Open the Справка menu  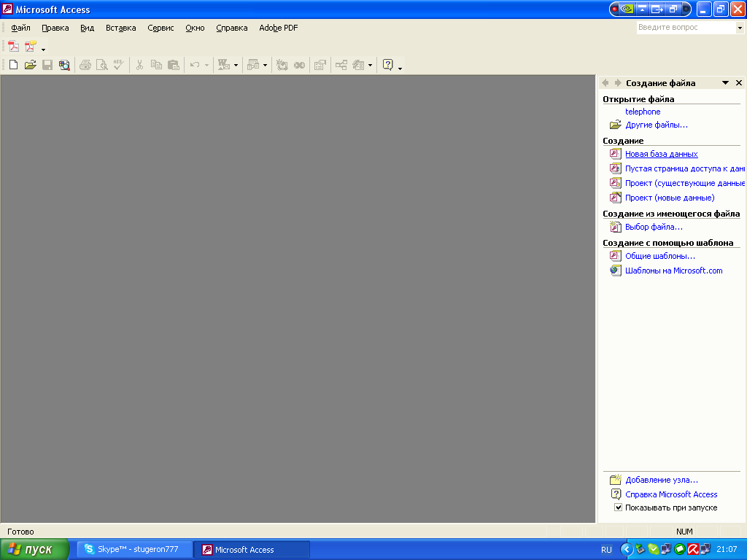point(231,28)
